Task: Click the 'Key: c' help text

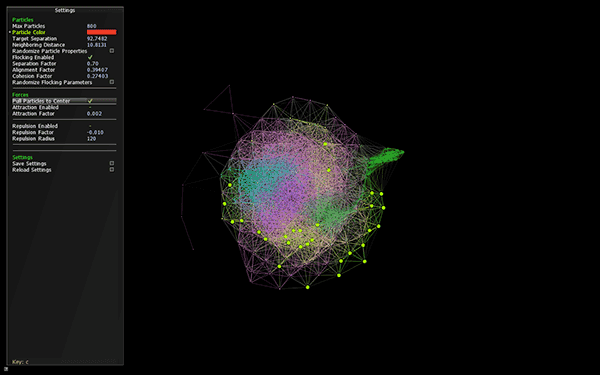Action: click(x=20, y=362)
